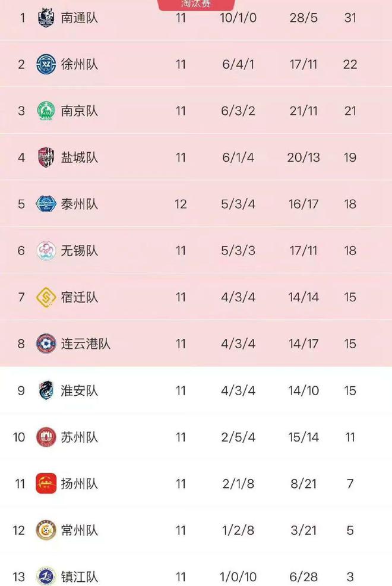392x586 pixels.
Task: Open the 扬州队 red square logo
Action: click(46, 484)
